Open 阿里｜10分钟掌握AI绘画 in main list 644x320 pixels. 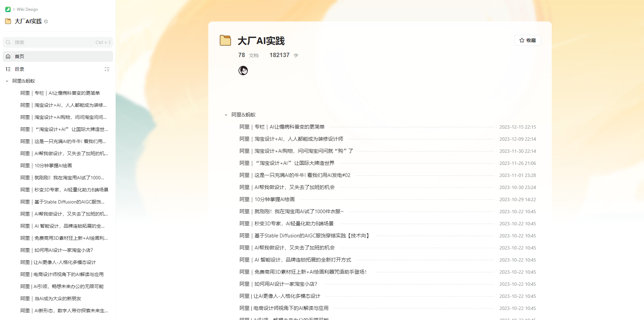tap(267, 199)
